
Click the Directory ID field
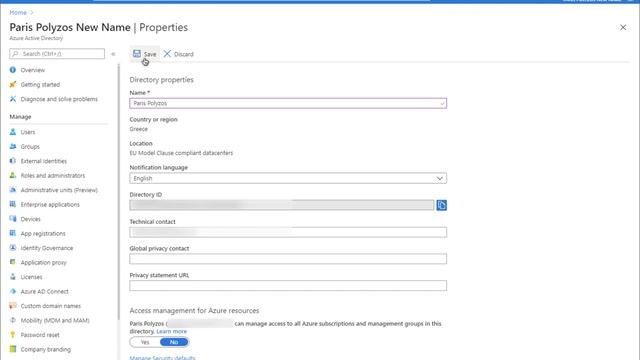point(282,205)
